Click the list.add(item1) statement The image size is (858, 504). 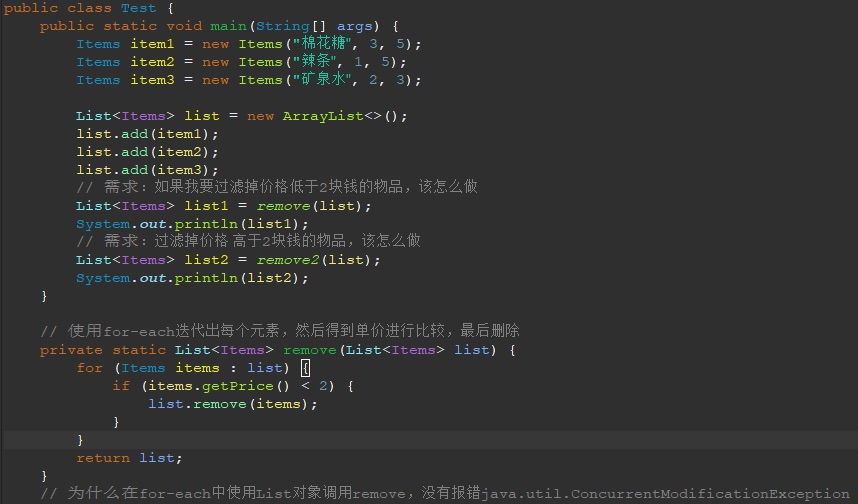pyautogui.click(x=147, y=134)
